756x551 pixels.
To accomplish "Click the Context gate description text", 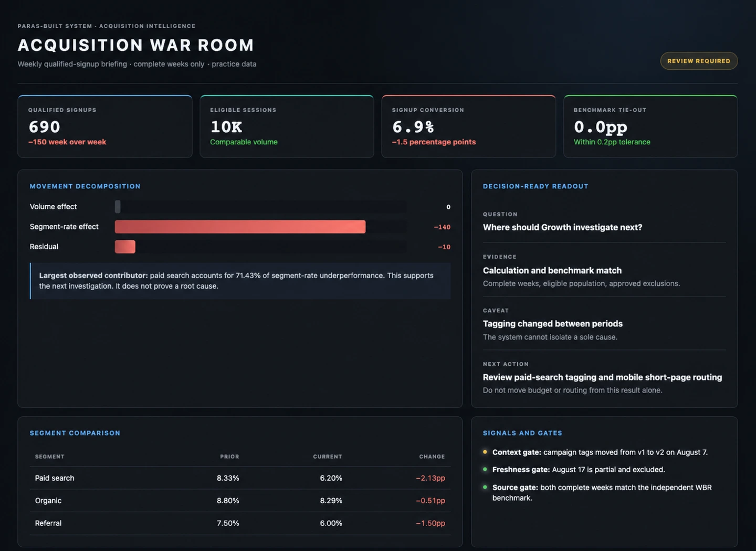I will click(x=600, y=452).
